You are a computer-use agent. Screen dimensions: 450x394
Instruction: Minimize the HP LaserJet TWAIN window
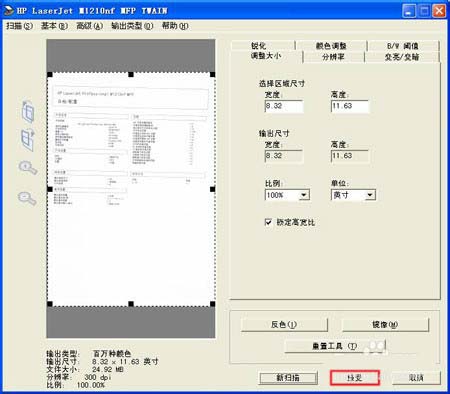pos(409,11)
